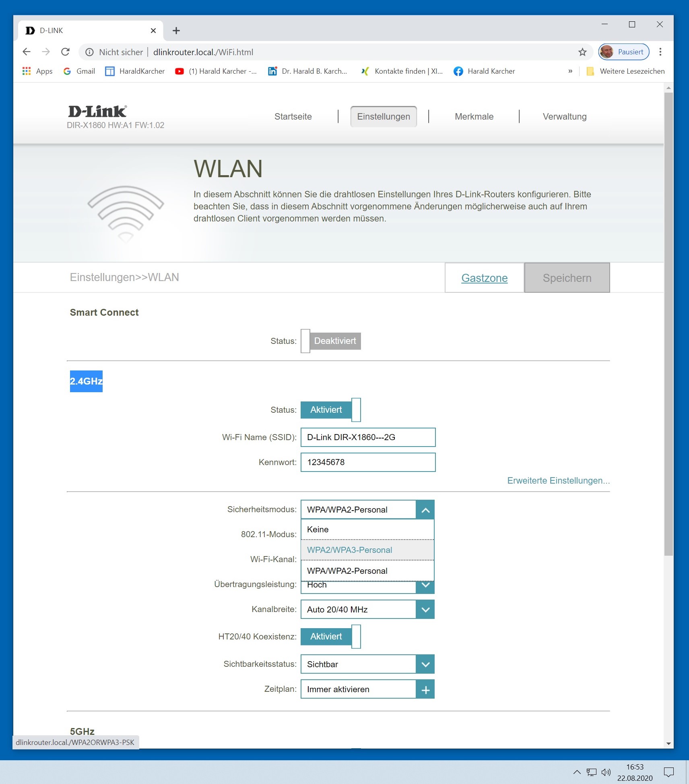Open the Gmail bookmark
This screenshot has width=689, height=784.
point(79,71)
